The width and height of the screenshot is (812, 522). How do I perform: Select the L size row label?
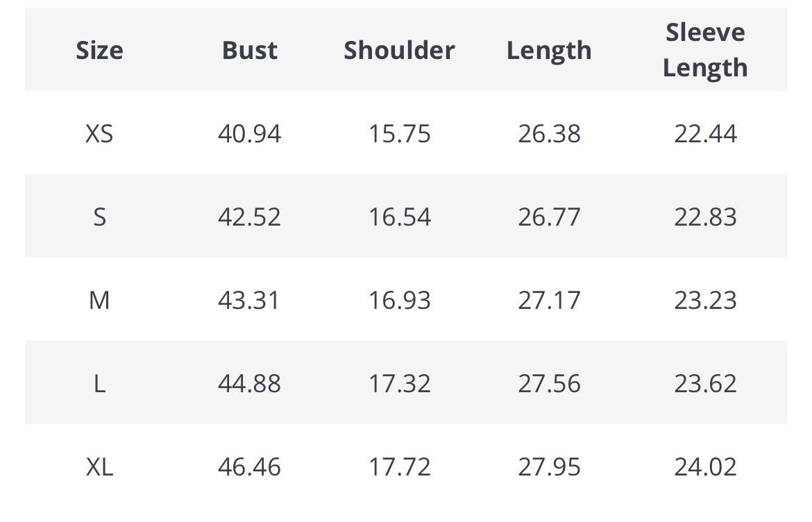point(99,383)
